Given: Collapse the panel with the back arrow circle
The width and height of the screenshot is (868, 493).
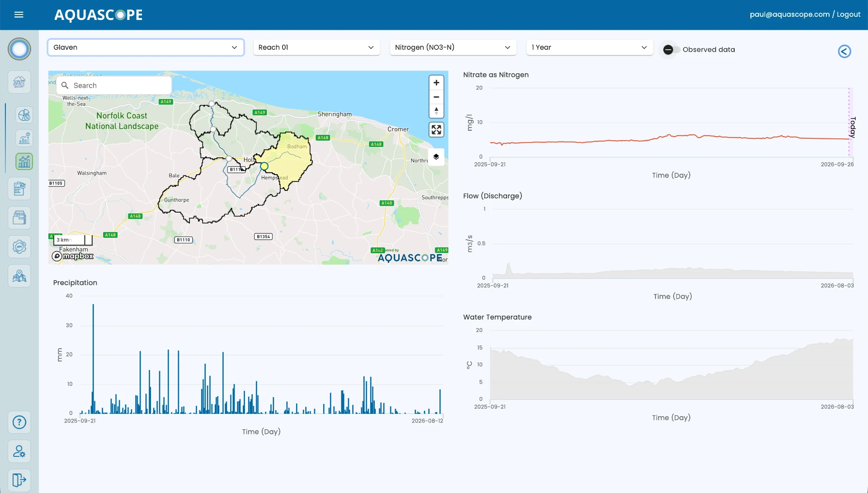Looking at the screenshot, I should [x=844, y=51].
